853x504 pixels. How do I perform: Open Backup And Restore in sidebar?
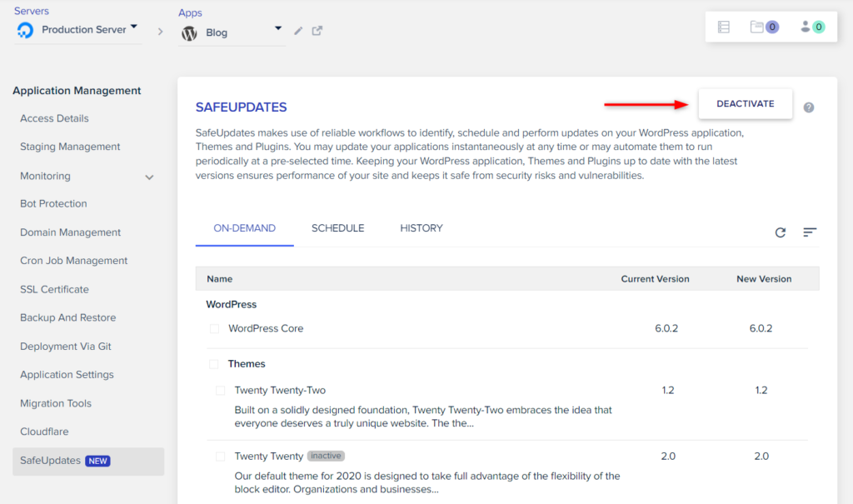67,317
